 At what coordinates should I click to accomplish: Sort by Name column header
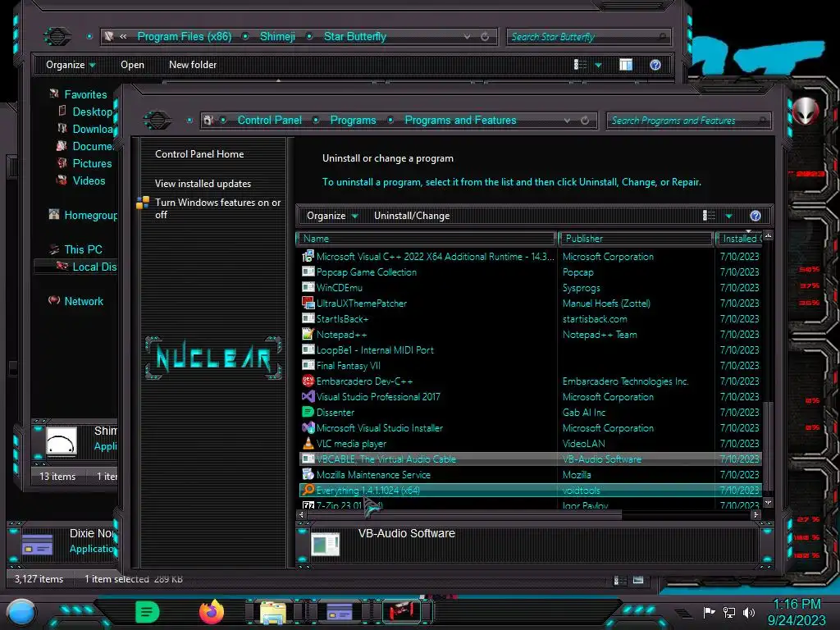(426, 239)
